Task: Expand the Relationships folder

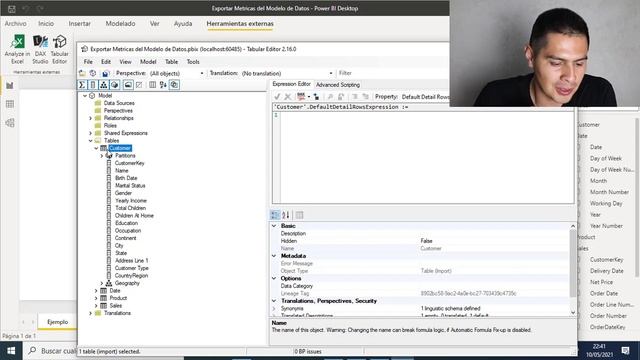Action: click(91, 118)
